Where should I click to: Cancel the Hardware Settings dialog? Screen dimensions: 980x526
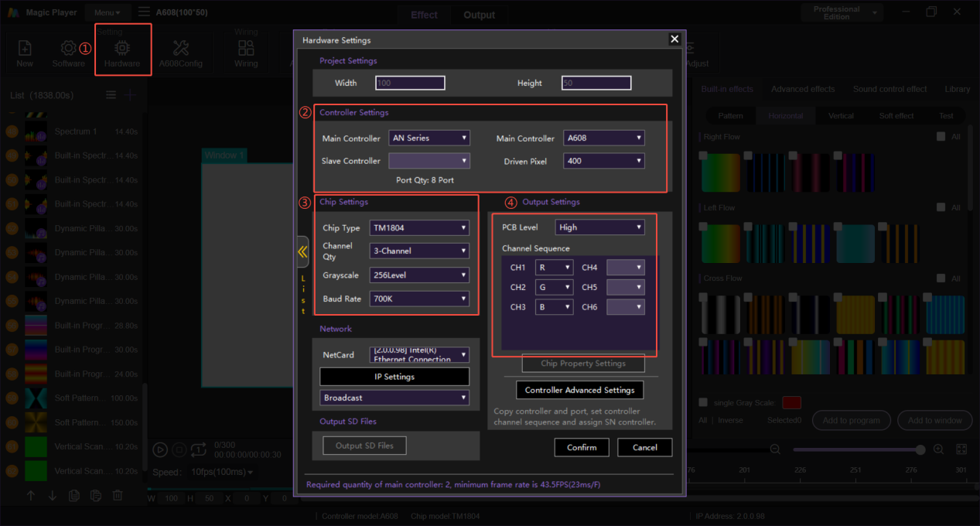[x=645, y=447]
